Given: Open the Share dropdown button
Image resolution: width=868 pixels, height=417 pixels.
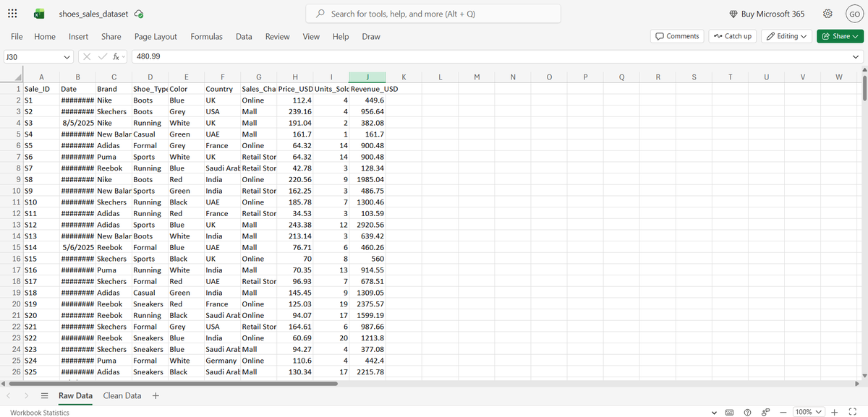Looking at the screenshot, I should pyautogui.click(x=839, y=36).
